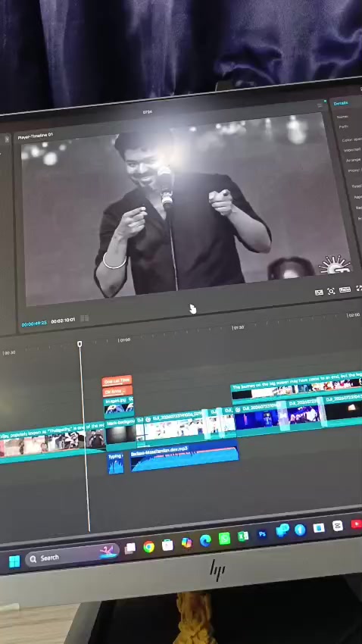
Task: Enter full screen preview in player
Action: click(359, 289)
